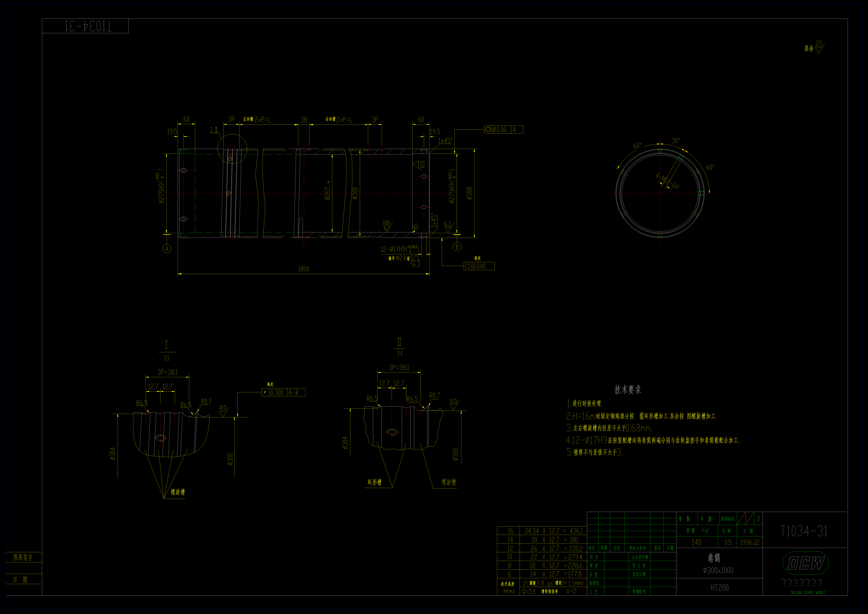868x614 pixels.
Task: Select the 3P=38.1 dimension in detail II
Action: [399, 367]
